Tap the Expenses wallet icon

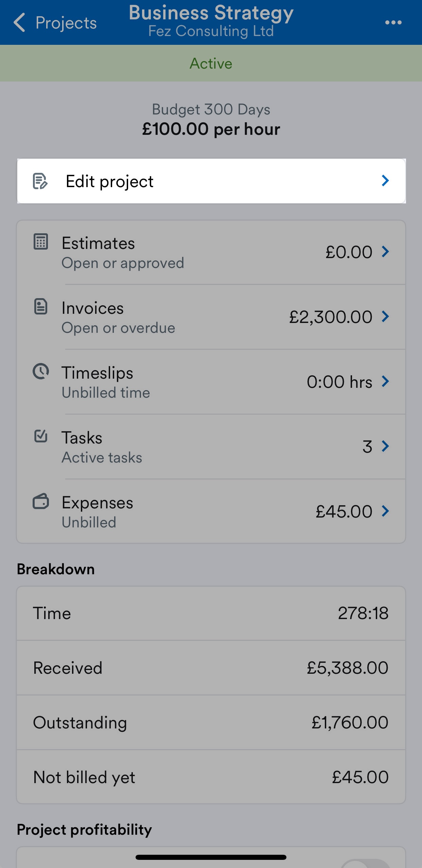click(41, 501)
